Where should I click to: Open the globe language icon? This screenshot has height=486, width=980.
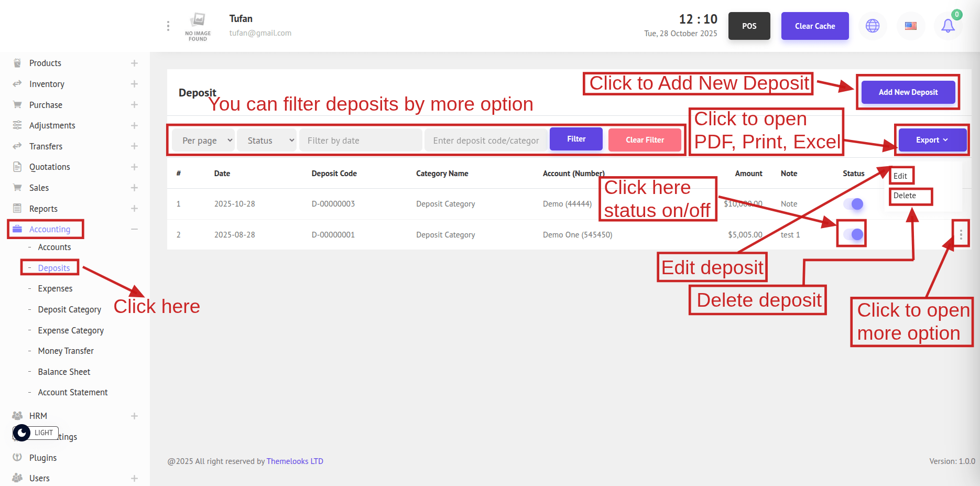tap(873, 26)
